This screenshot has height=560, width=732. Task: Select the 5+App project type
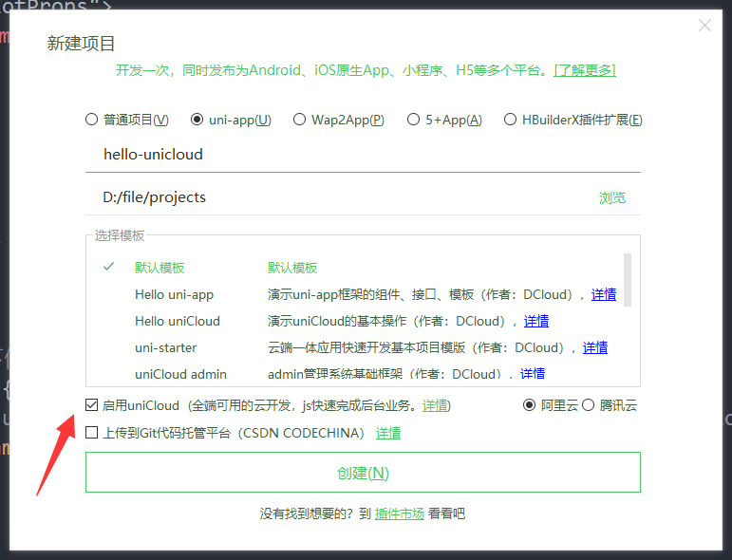[413, 120]
